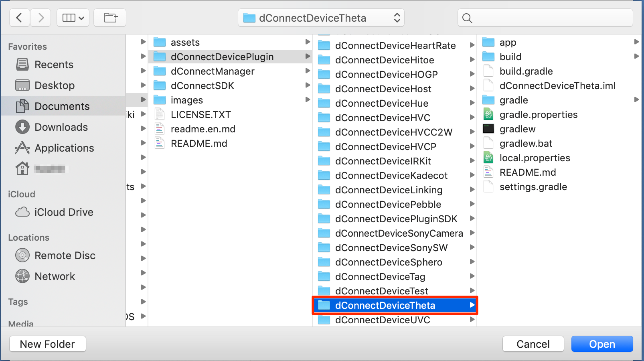Click the back navigation arrow

click(x=19, y=18)
